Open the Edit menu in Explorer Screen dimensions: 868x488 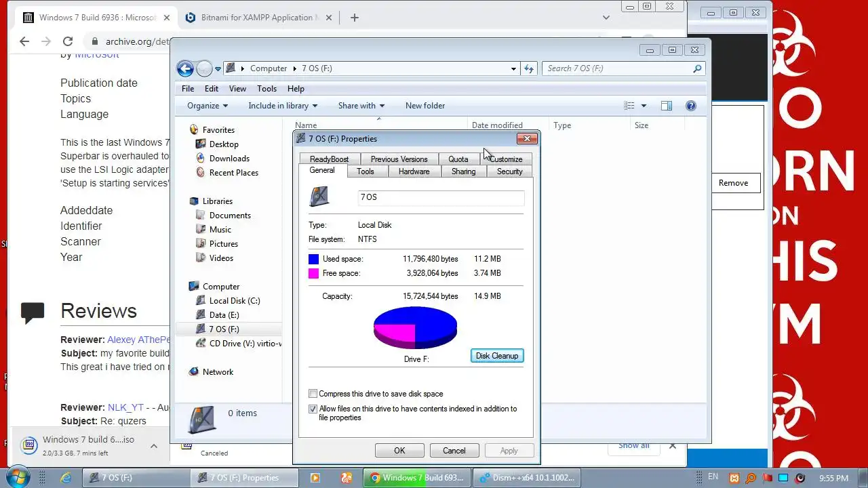[x=212, y=89]
